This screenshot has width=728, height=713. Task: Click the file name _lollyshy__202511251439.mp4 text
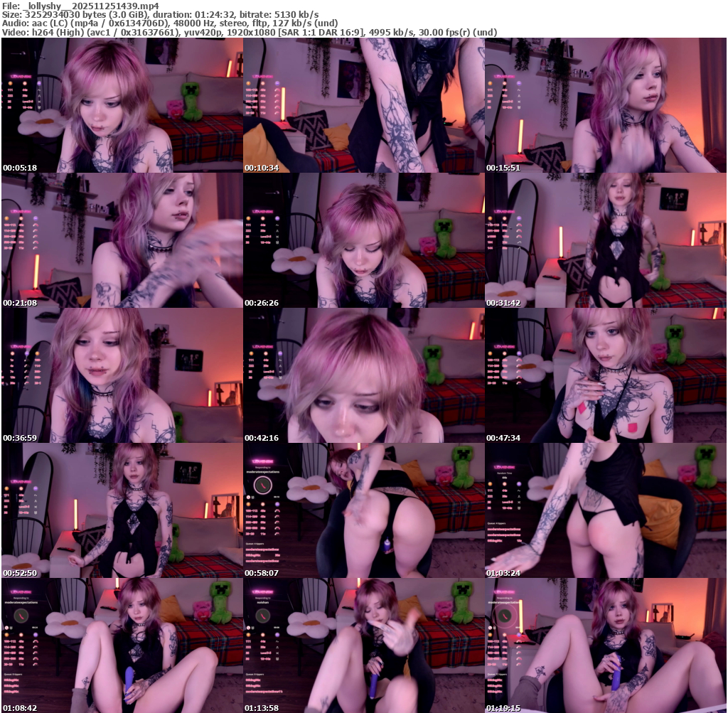click(x=90, y=6)
